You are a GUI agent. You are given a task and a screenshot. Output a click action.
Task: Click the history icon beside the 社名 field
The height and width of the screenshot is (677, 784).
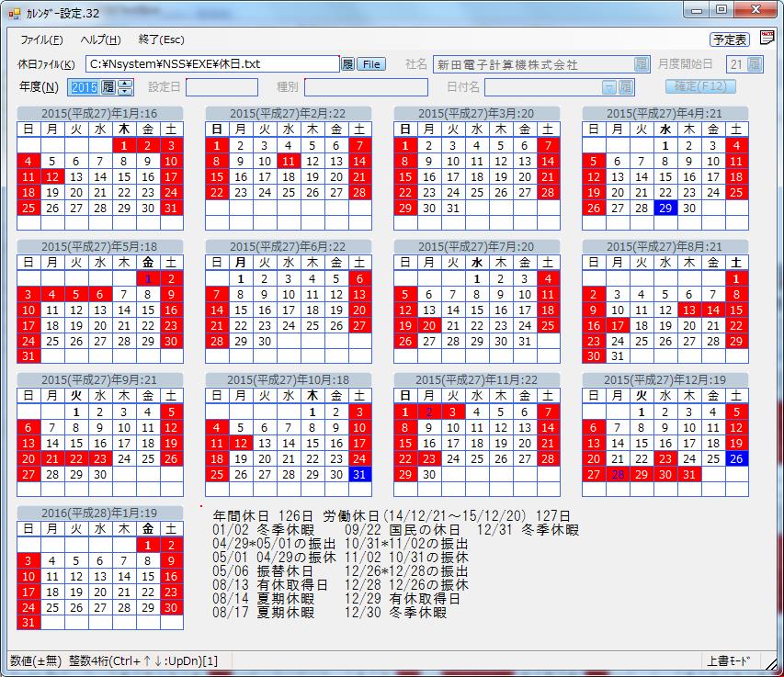coord(642,64)
